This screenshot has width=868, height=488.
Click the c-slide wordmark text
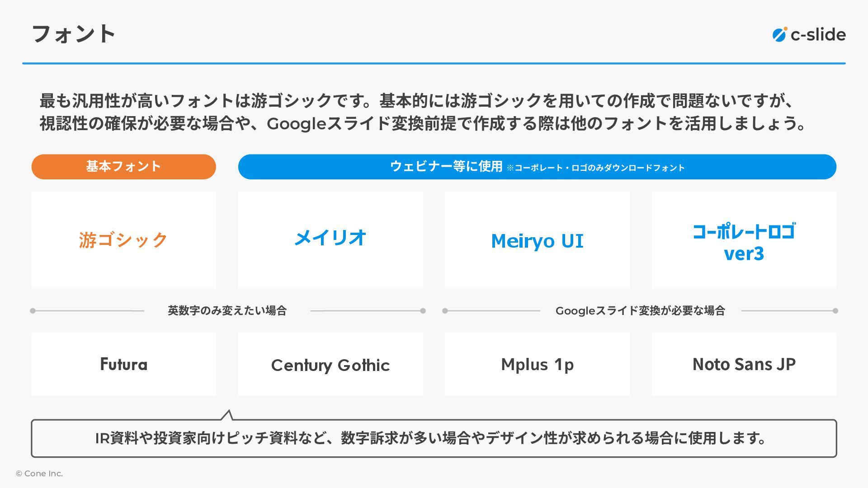click(x=818, y=35)
